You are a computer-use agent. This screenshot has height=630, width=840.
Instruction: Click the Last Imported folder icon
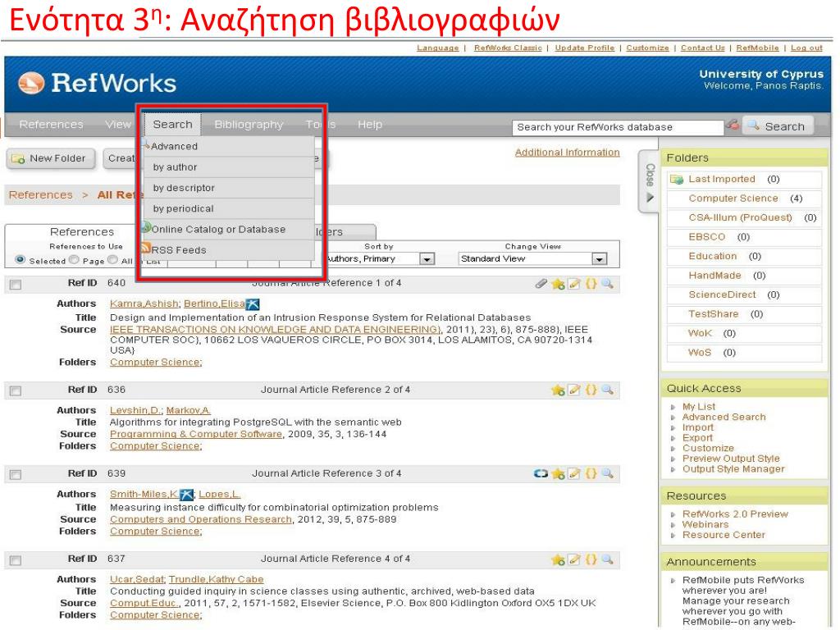[677, 180]
